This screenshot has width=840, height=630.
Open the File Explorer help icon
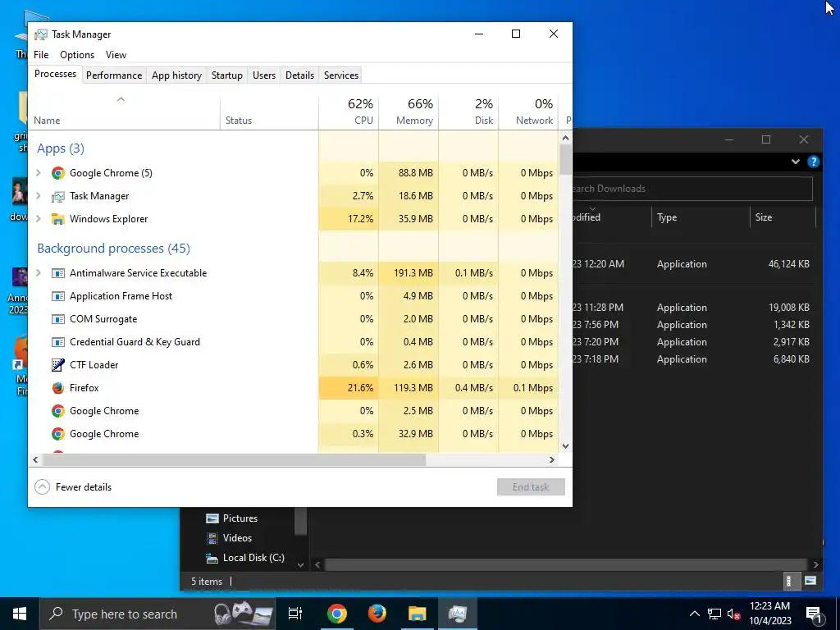[813, 162]
